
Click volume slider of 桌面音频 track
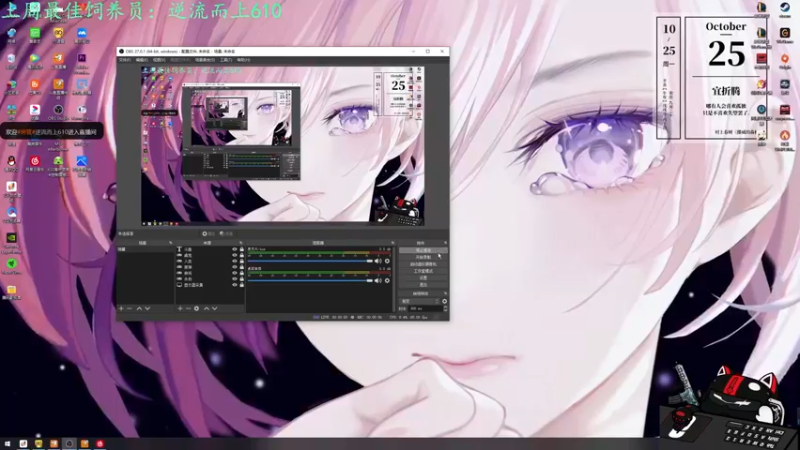tap(310, 281)
